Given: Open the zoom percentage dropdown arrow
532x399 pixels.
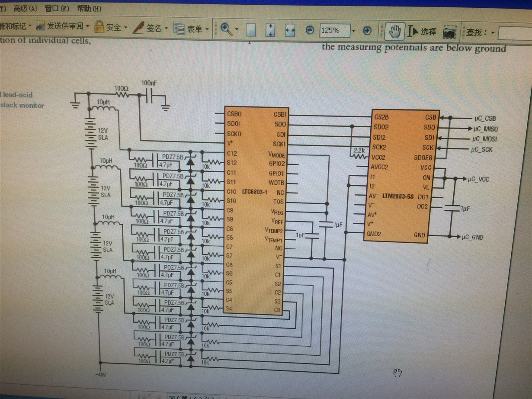Looking at the screenshot, I should 353,31.
